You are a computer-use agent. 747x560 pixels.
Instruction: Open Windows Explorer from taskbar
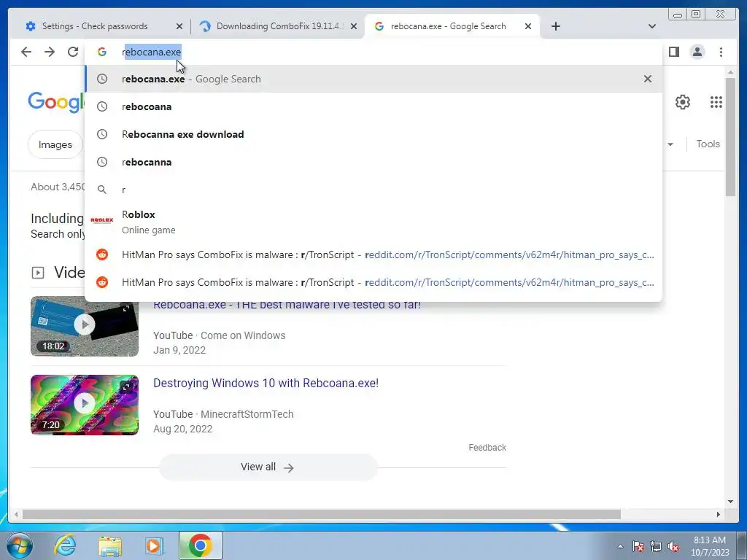pyautogui.click(x=110, y=545)
